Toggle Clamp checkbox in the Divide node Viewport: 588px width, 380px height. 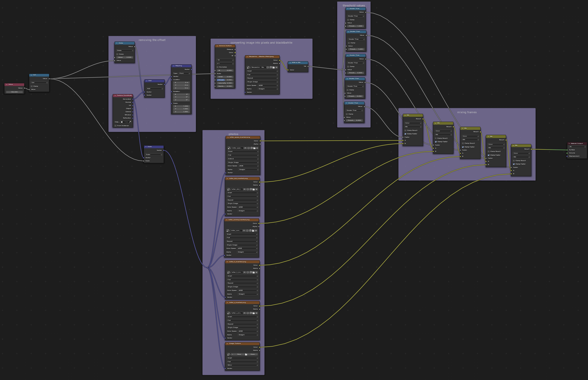(117, 54)
